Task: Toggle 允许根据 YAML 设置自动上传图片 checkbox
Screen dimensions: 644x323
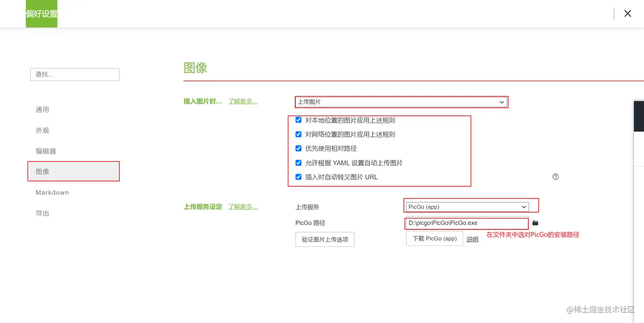Action: (x=299, y=163)
